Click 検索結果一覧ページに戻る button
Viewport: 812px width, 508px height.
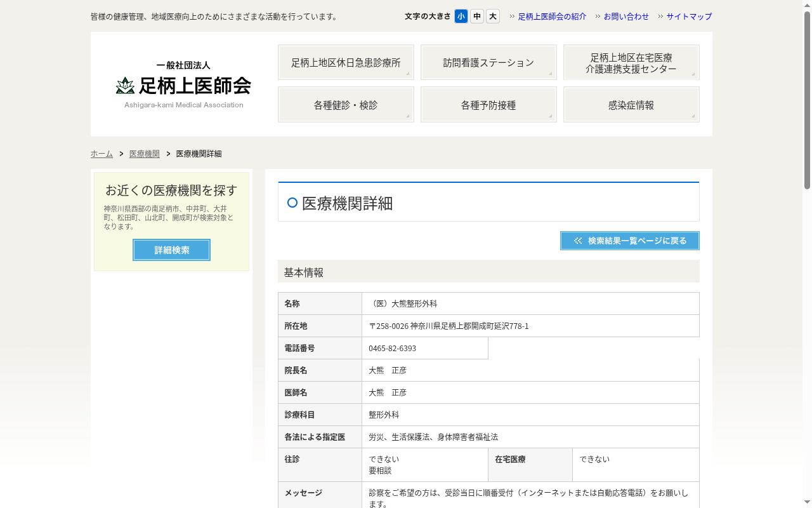(630, 241)
